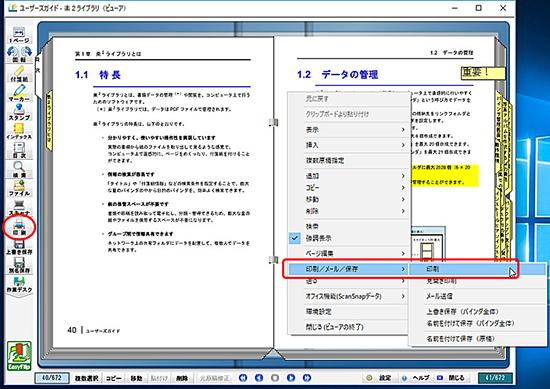550x389 pixels.
Task: Click the スキャナ scanner icon
Action: point(19,207)
